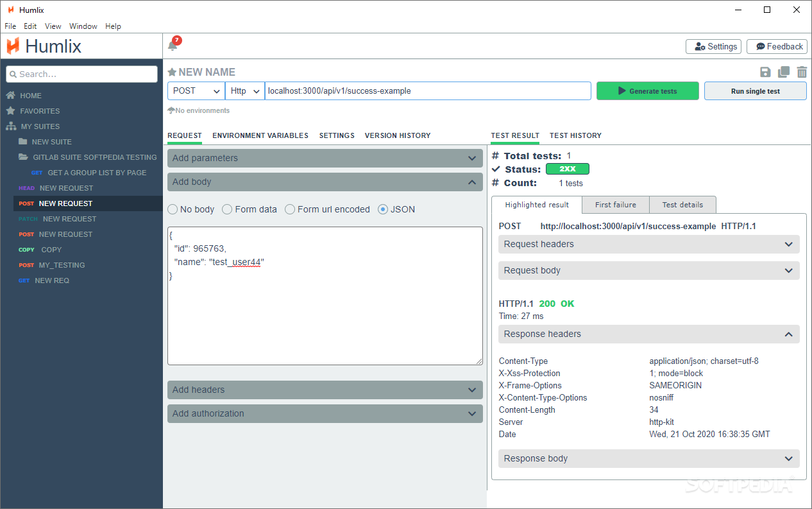Viewport: 812px width, 509px height.
Task: Click in the sidebar Search field
Action: pos(81,74)
